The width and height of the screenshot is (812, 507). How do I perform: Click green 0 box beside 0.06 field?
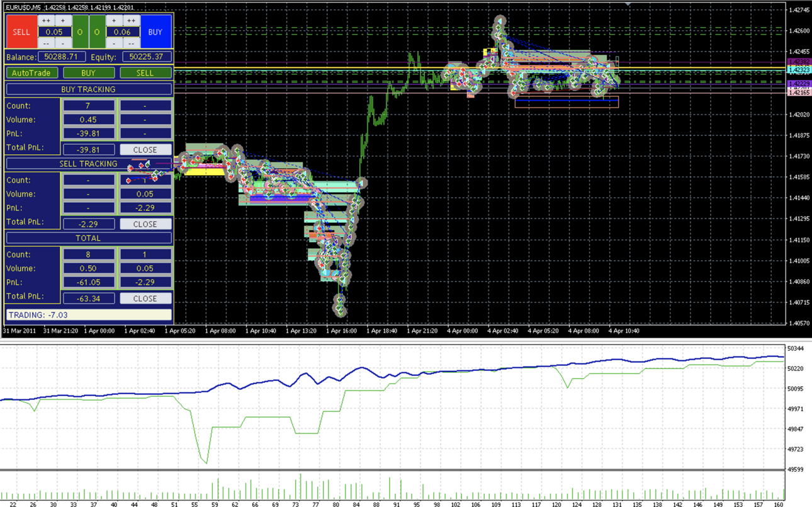(97, 31)
